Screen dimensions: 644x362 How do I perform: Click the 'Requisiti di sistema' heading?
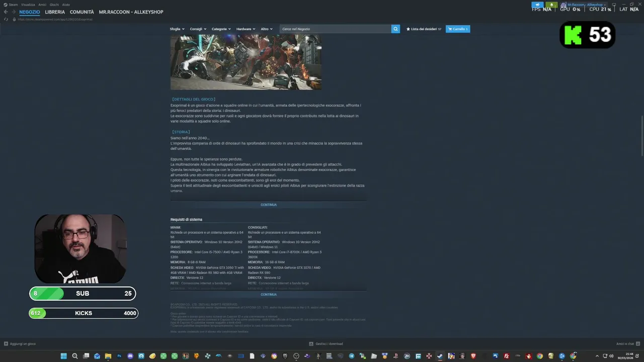click(x=186, y=220)
